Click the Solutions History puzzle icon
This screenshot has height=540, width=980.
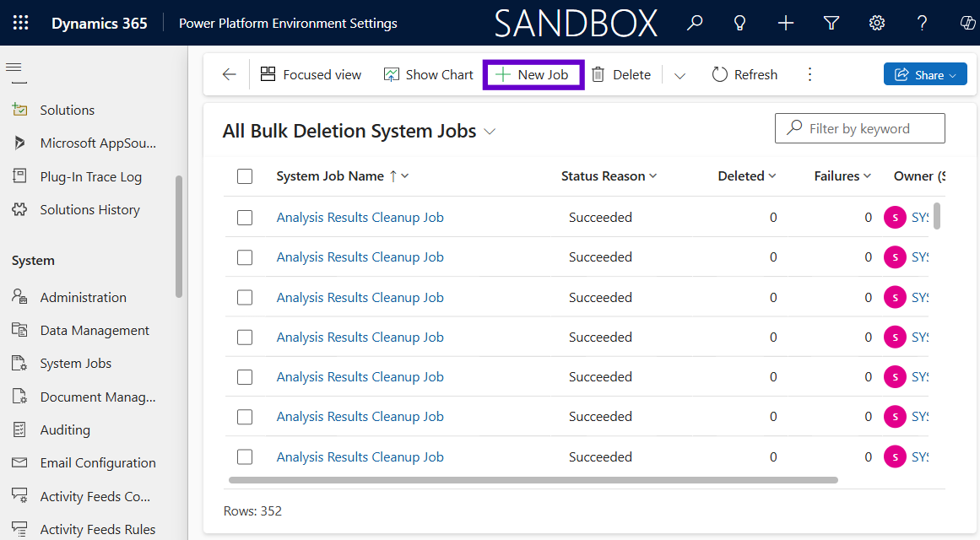click(19, 209)
